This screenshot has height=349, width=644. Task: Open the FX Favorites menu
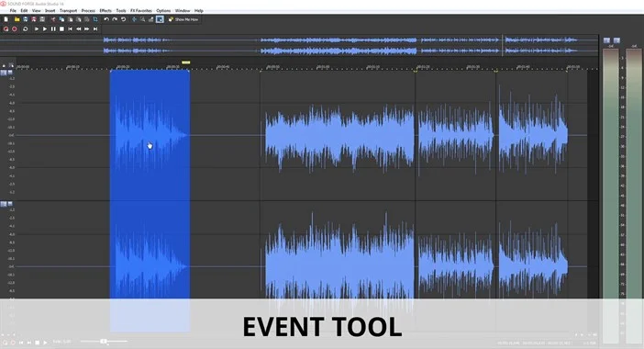[141, 11]
